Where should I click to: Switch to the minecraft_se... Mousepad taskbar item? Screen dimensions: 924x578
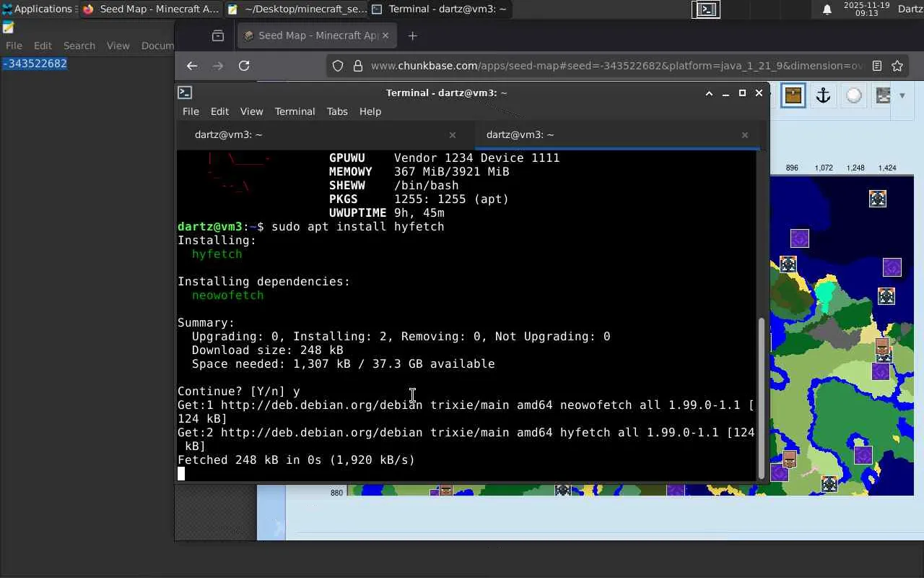tap(296, 9)
